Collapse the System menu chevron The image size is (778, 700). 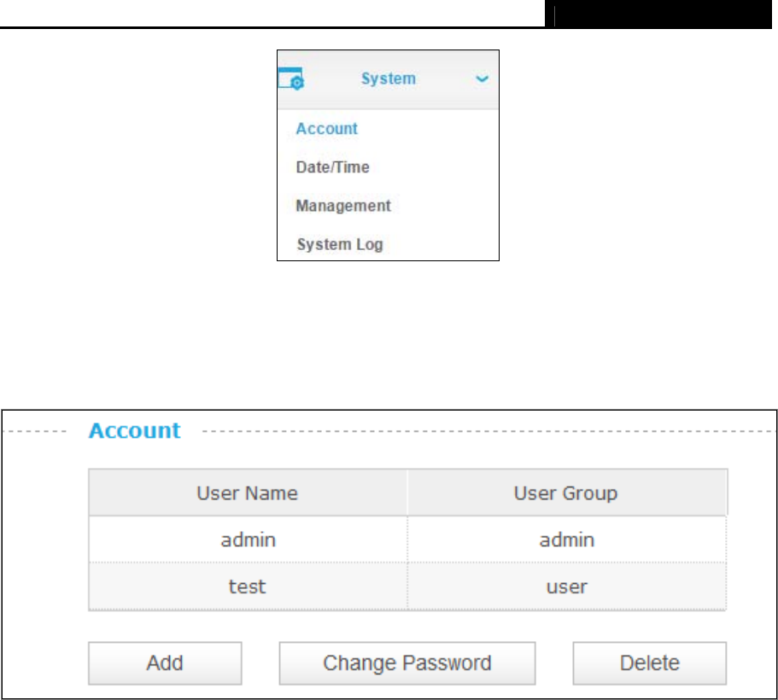click(x=482, y=79)
